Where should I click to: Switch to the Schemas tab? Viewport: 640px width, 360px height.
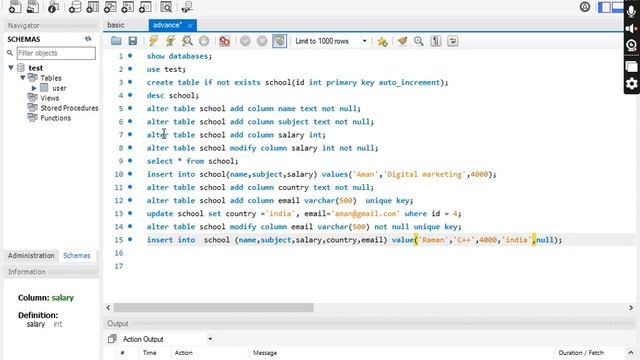pos(77,256)
